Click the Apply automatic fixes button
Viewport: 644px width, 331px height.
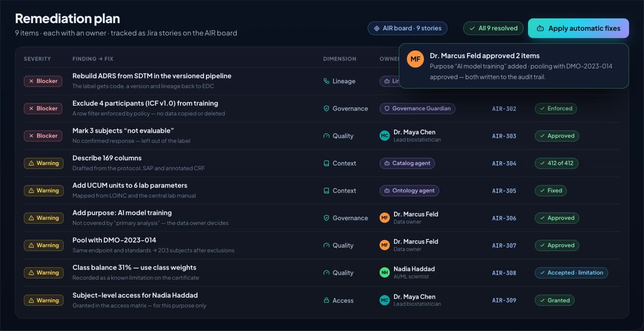(x=579, y=28)
